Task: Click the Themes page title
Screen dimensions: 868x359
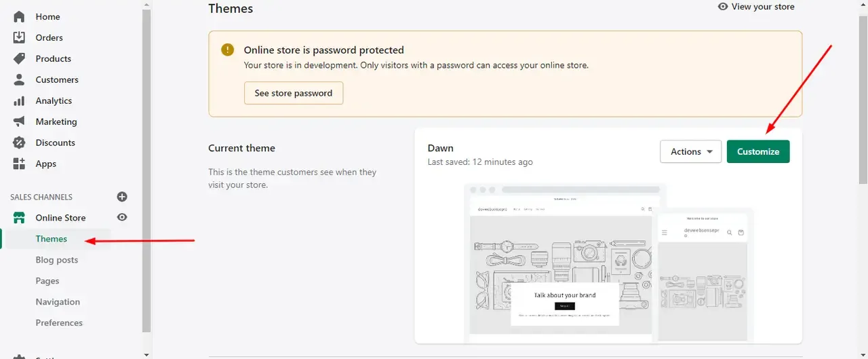Action: [231, 8]
